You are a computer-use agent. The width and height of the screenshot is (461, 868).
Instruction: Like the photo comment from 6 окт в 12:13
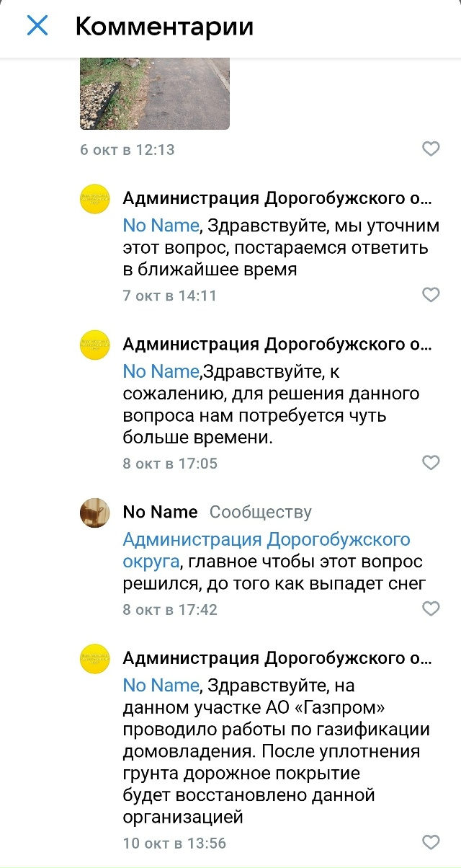(x=431, y=149)
